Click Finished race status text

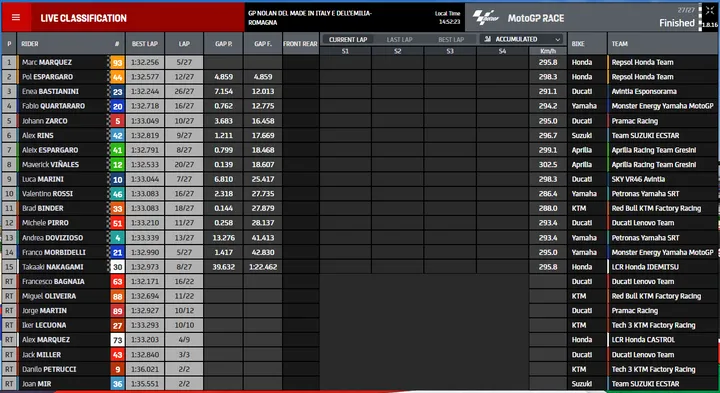(x=677, y=23)
